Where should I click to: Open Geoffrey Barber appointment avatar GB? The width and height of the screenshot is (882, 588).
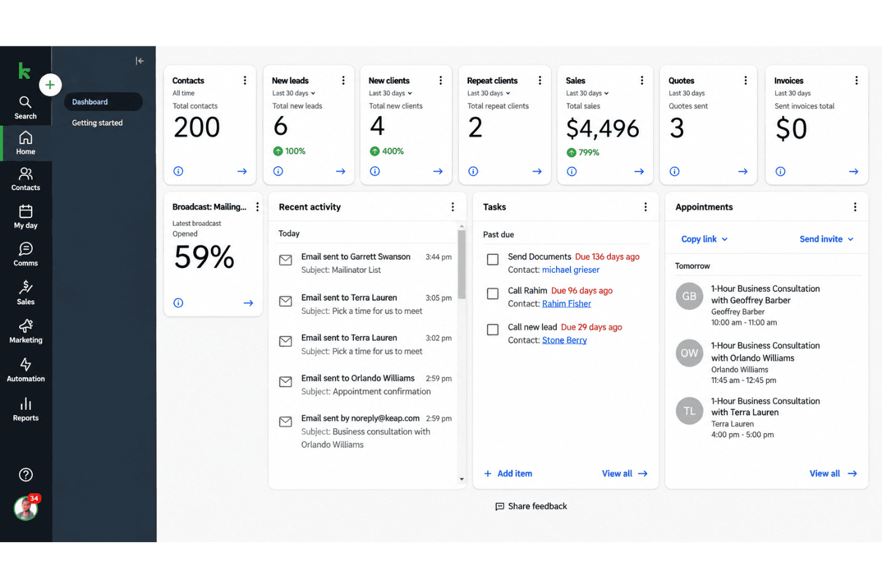coord(690,296)
